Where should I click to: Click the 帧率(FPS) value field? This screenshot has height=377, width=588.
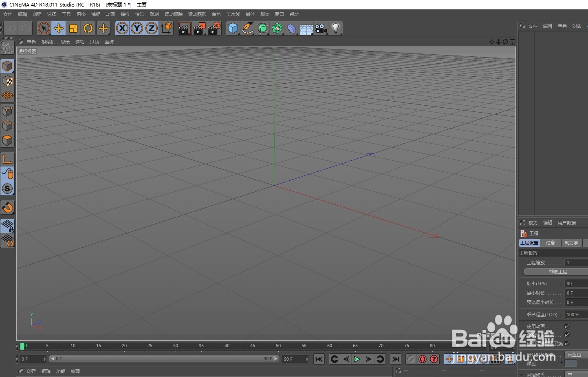576,284
